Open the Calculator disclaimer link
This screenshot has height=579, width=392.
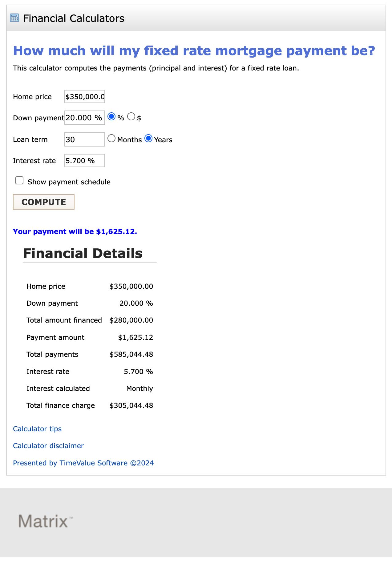[x=48, y=446]
